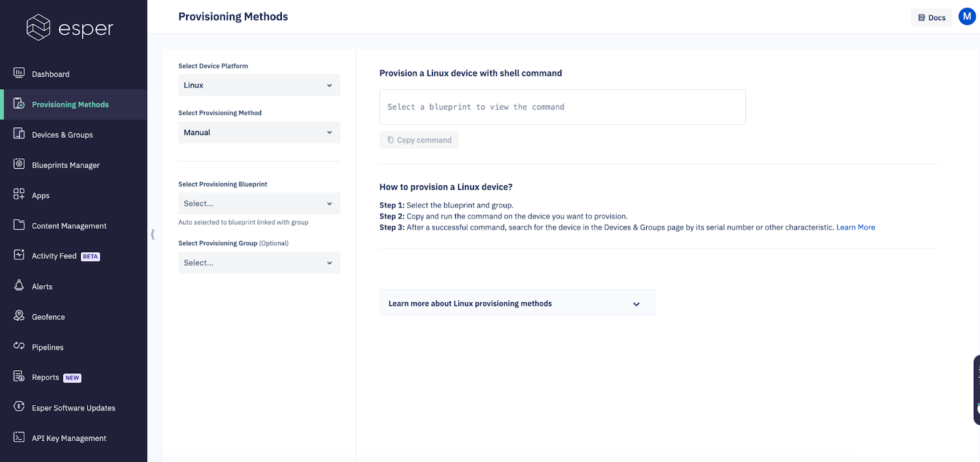Collapse the sidebar with the arrow handle
This screenshot has width=980, height=462.
tap(153, 234)
